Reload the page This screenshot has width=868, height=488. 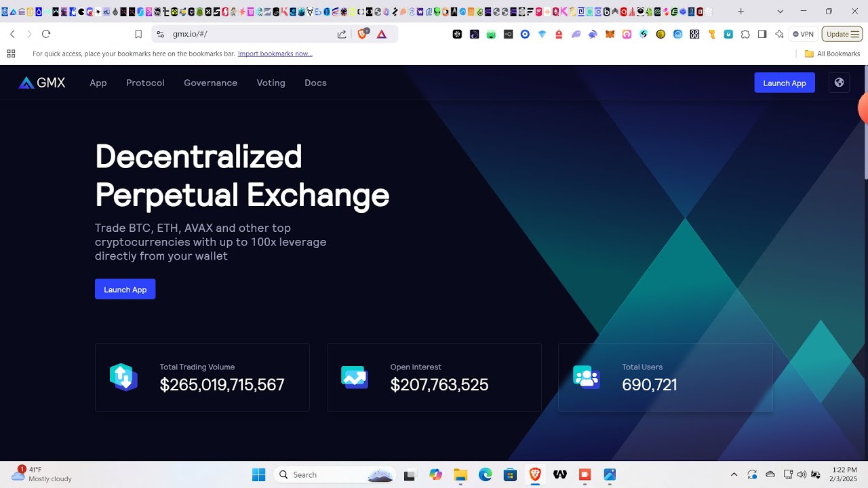[46, 34]
